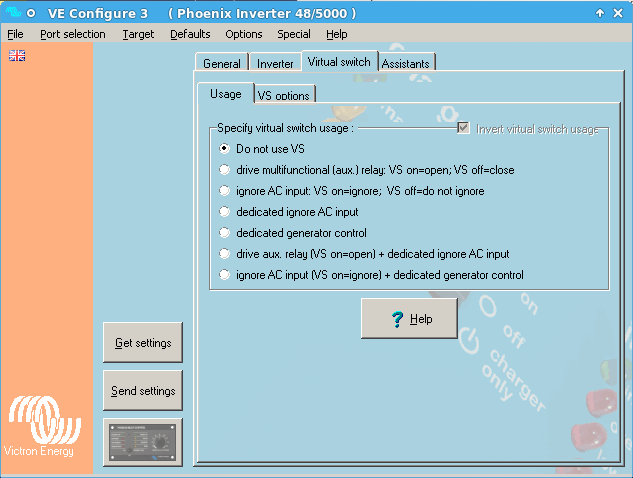Select dedicated generator control option
The image size is (633, 478).
click(x=224, y=233)
